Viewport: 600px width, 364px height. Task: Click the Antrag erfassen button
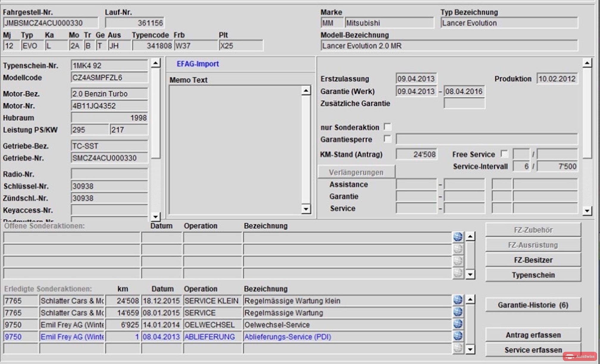click(533, 335)
